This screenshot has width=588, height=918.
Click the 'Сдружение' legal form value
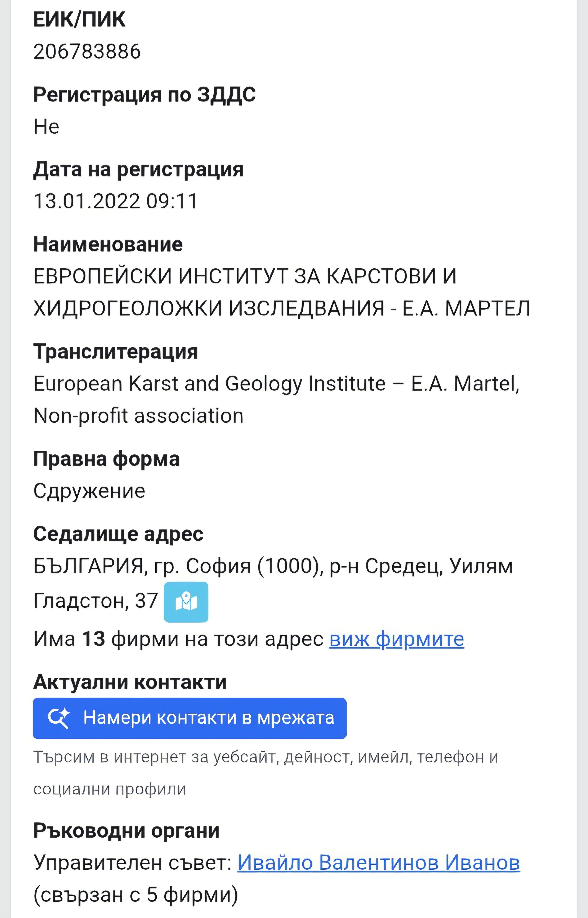[89, 491]
